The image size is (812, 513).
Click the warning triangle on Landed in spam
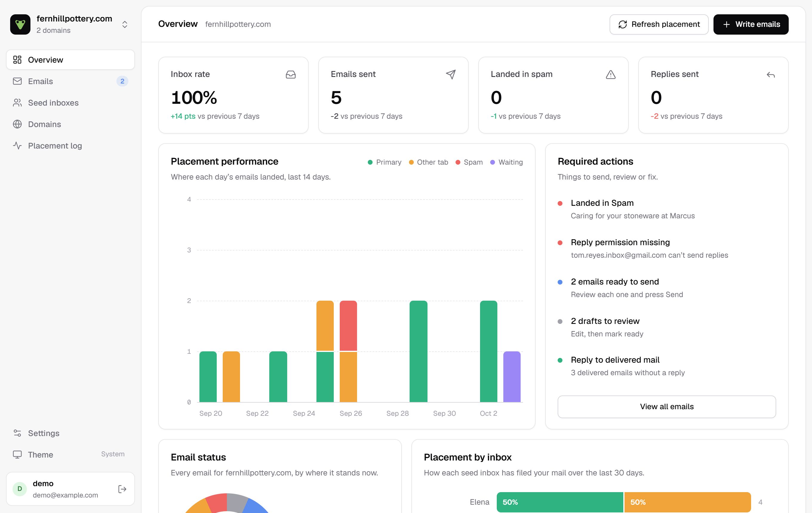point(610,75)
